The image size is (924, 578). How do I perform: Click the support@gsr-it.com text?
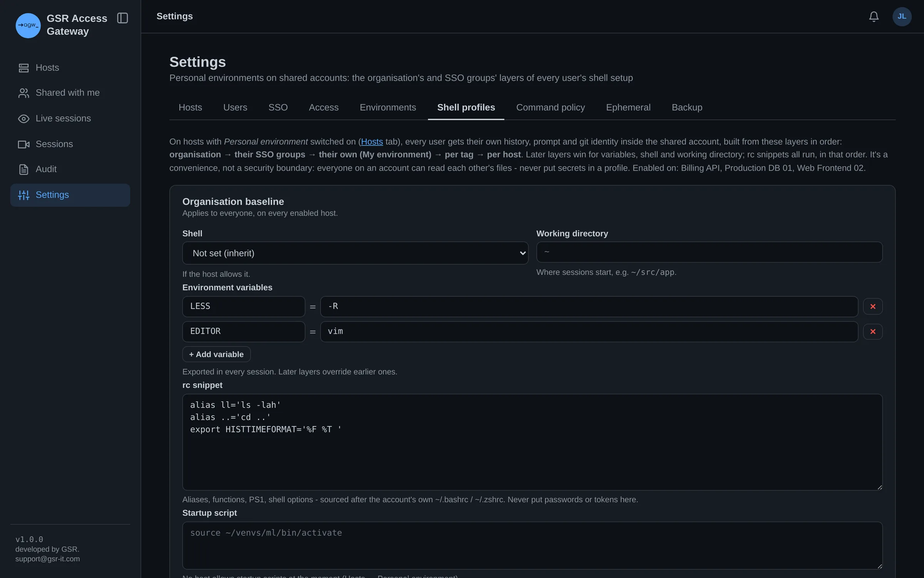pos(48,559)
